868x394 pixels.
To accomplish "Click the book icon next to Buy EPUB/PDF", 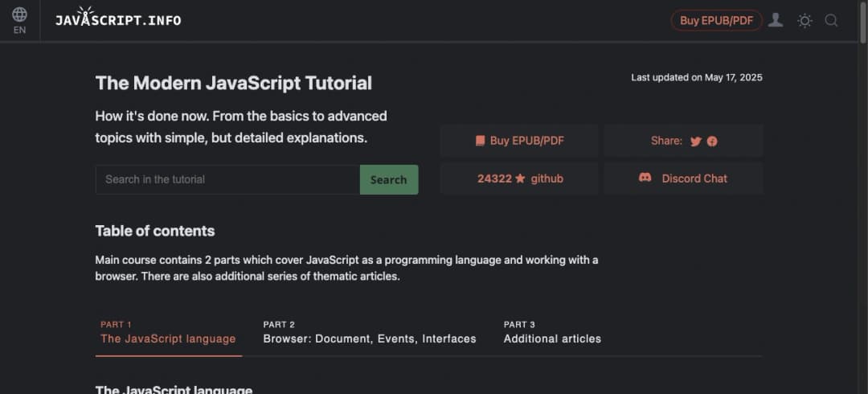I will click(480, 141).
